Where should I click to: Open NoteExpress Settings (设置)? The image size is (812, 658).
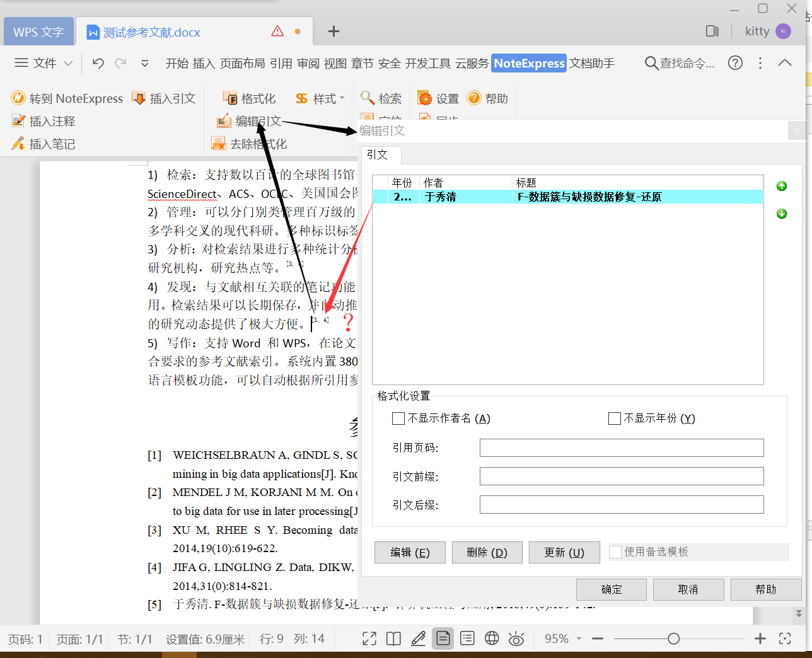tap(438, 98)
